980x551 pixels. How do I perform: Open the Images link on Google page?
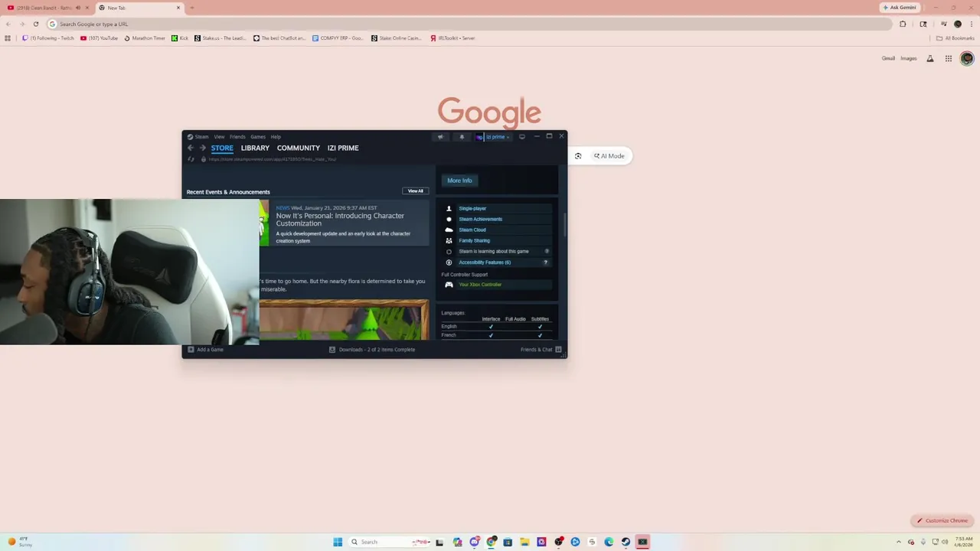pos(909,58)
